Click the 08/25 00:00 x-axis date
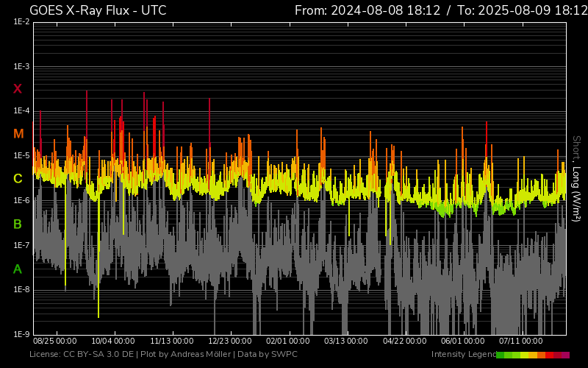The width and height of the screenshot is (588, 368). coord(55,342)
